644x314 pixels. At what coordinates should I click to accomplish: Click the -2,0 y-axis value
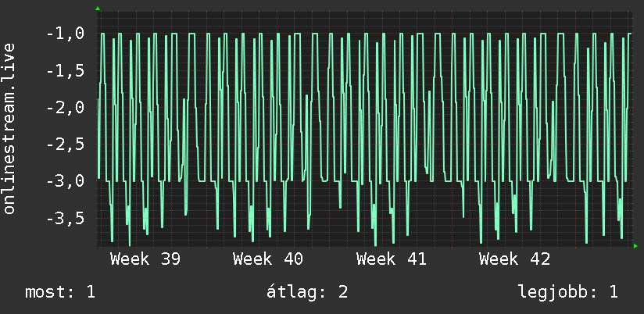tap(66, 108)
